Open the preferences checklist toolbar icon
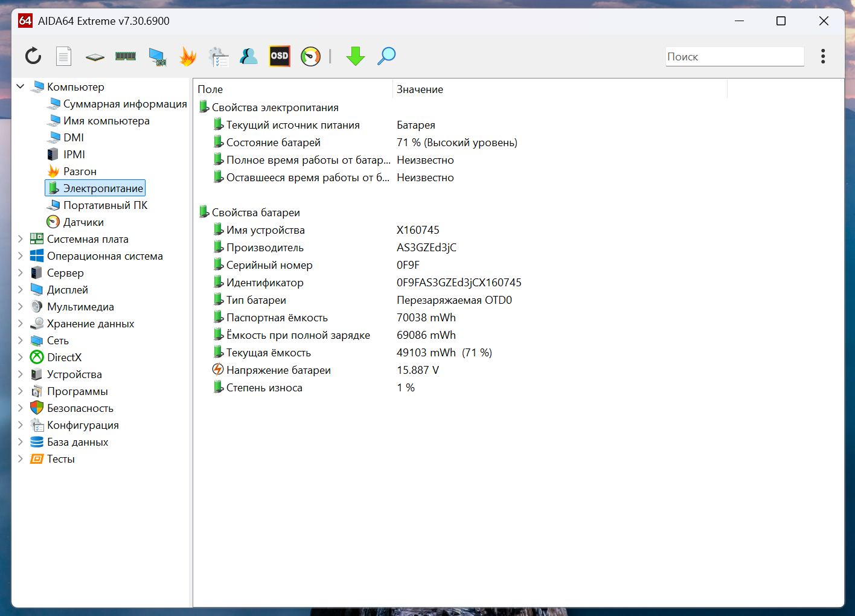855x616 pixels. pos(219,57)
